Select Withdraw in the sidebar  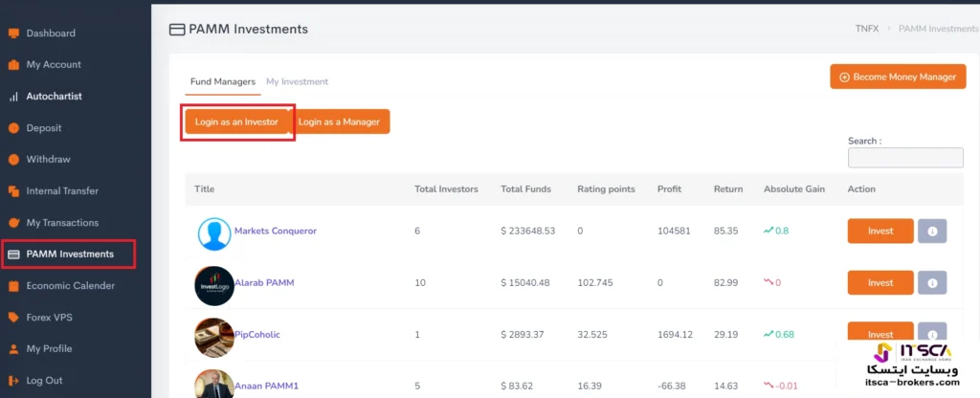[48, 160]
